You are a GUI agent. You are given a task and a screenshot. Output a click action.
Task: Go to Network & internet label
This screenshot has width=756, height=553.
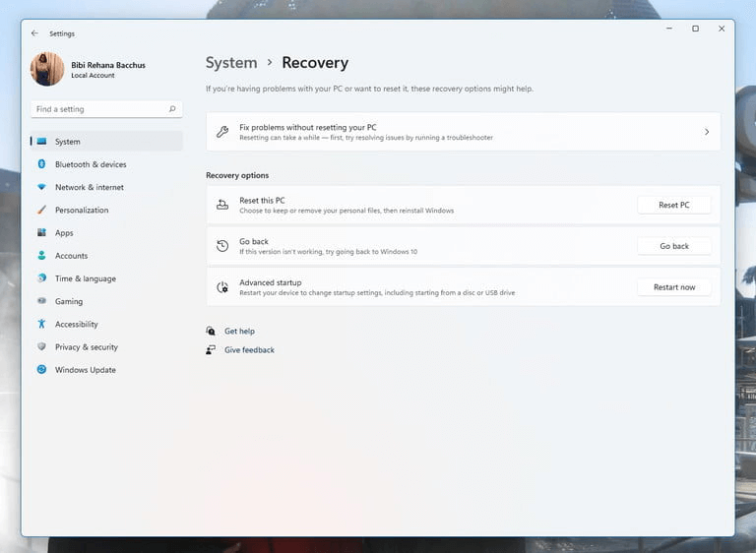click(x=90, y=187)
